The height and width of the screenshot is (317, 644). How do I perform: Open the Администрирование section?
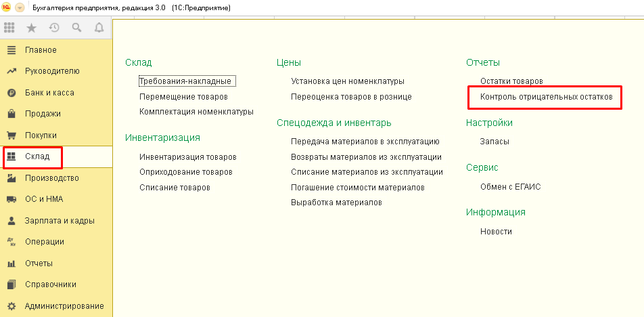tap(64, 306)
